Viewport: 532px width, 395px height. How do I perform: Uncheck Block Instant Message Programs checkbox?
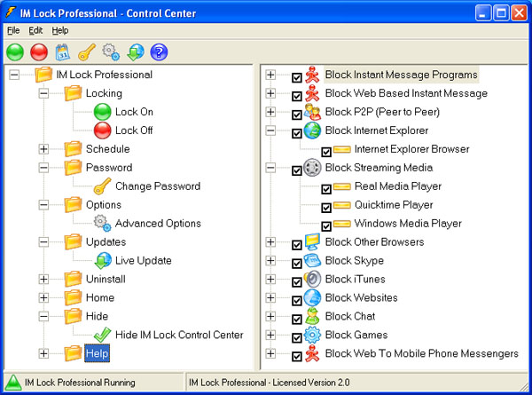(297, 78)
